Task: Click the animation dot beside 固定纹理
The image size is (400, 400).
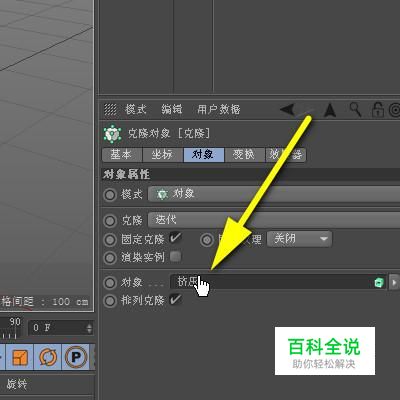Action: pos(207,239)
